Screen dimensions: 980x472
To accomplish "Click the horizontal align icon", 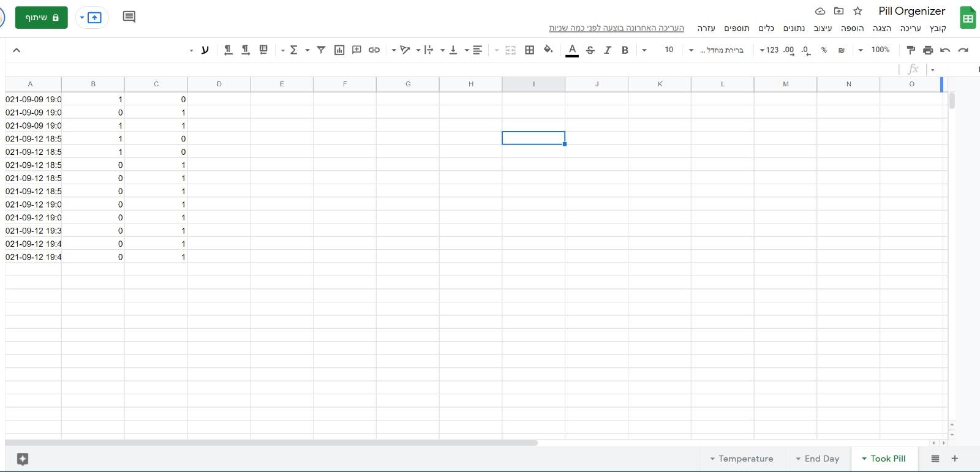I will pyautogui.click(x=477, y=50).
